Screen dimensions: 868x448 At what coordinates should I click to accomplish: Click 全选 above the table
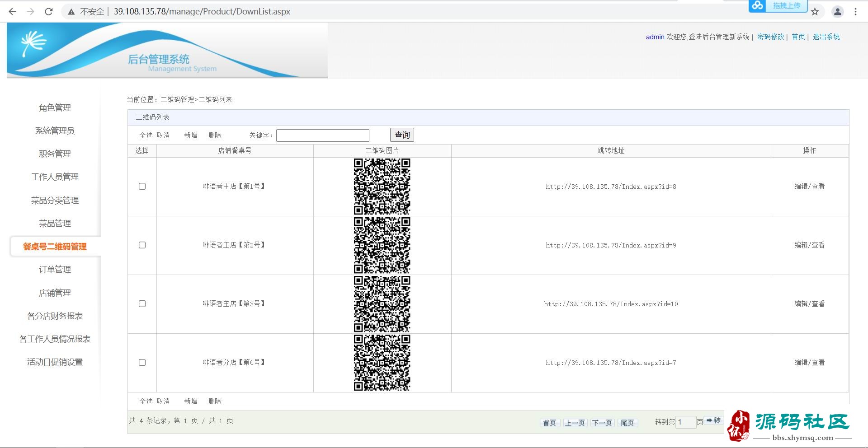point(146,135)
